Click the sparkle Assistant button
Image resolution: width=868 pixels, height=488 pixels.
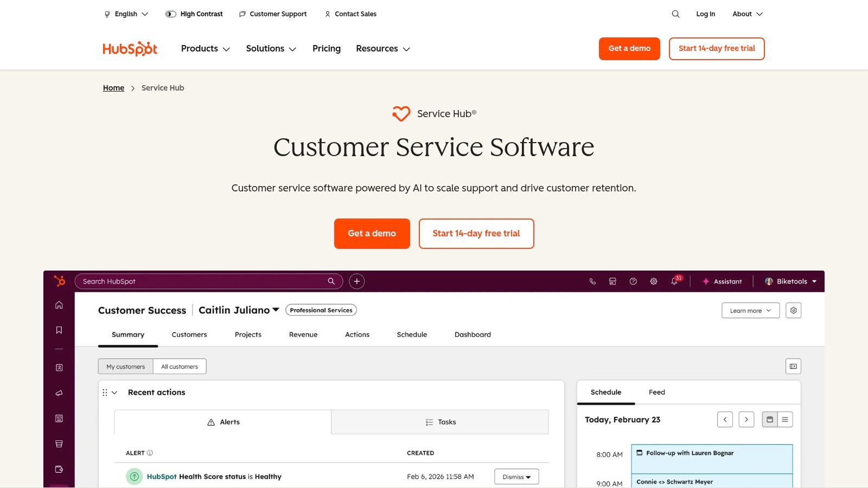tap(722, 281)
